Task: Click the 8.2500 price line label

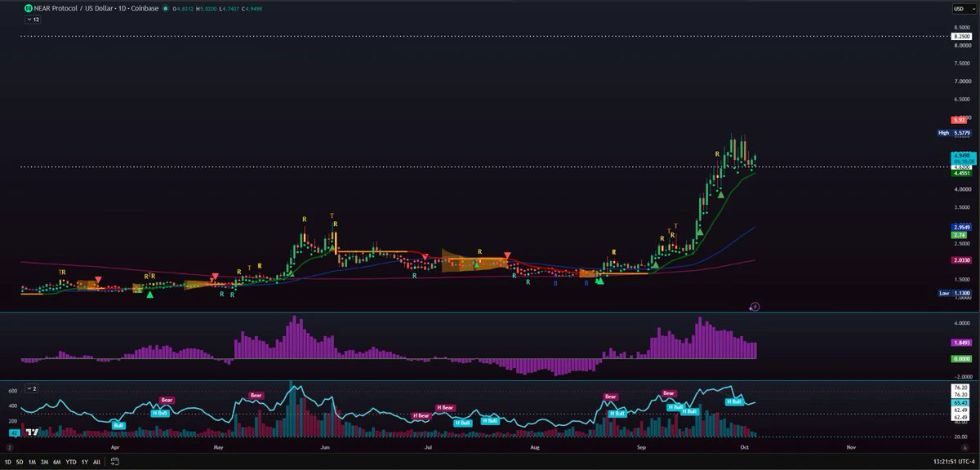Action: (962, 37)
